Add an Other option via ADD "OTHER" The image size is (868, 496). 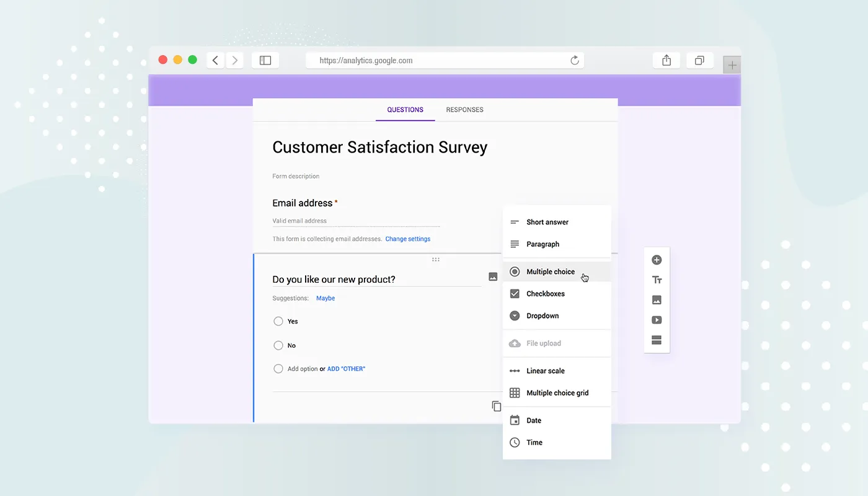[346, 368]
